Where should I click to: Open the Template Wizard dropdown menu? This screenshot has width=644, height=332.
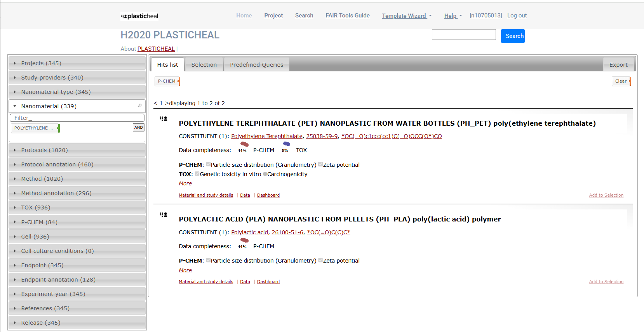[407, 16]
